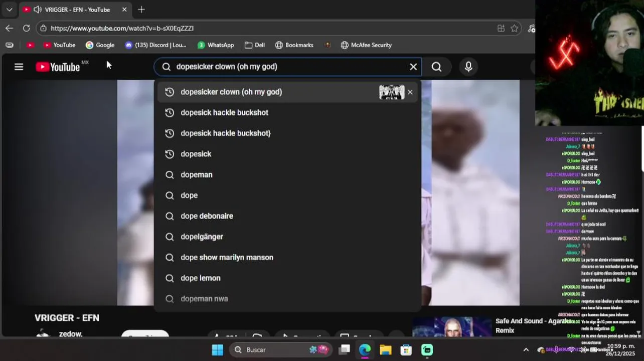Image resolution: width=644 pixels, height=361 pixels.
Task: Click the thumbnail in the first suggestion
Action: pyautogui.click(x=392, y=92)
